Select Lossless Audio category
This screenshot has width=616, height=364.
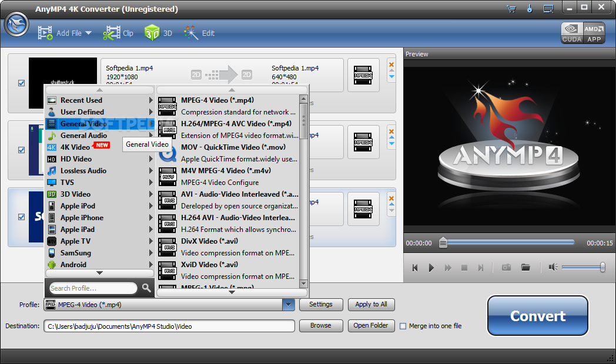pyautogui.click(x=100, y=171)
